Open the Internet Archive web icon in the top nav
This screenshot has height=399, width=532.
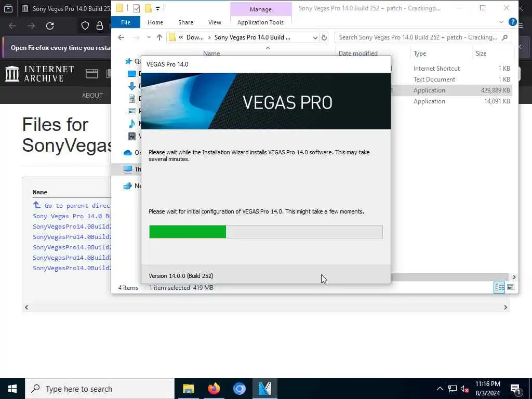tap(91, 74)
